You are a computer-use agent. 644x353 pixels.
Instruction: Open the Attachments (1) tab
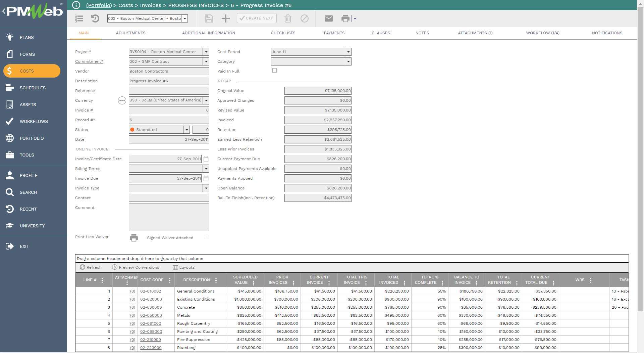click(475, 33)
